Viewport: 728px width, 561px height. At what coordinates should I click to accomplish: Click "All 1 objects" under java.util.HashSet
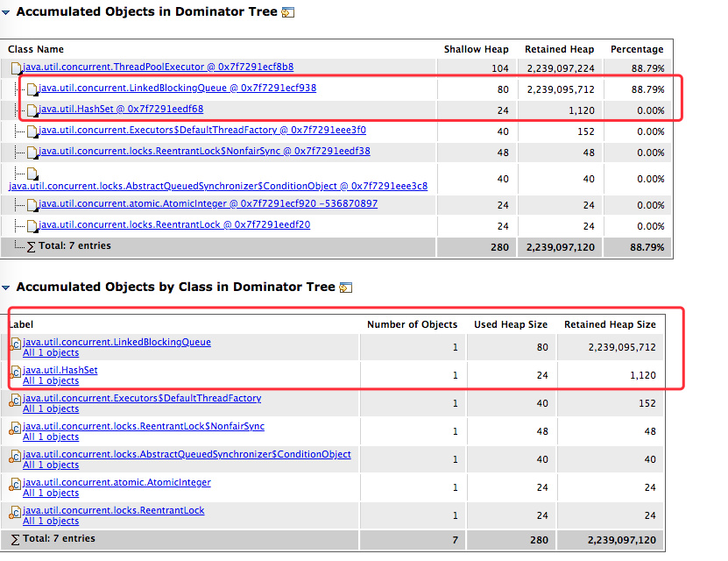point(51,380)
